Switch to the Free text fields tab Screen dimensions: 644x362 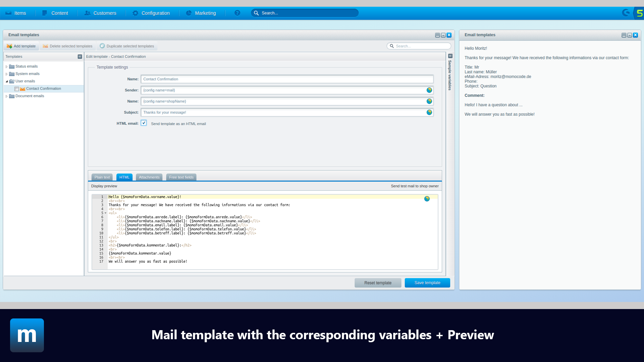click(x=181, y=177)
